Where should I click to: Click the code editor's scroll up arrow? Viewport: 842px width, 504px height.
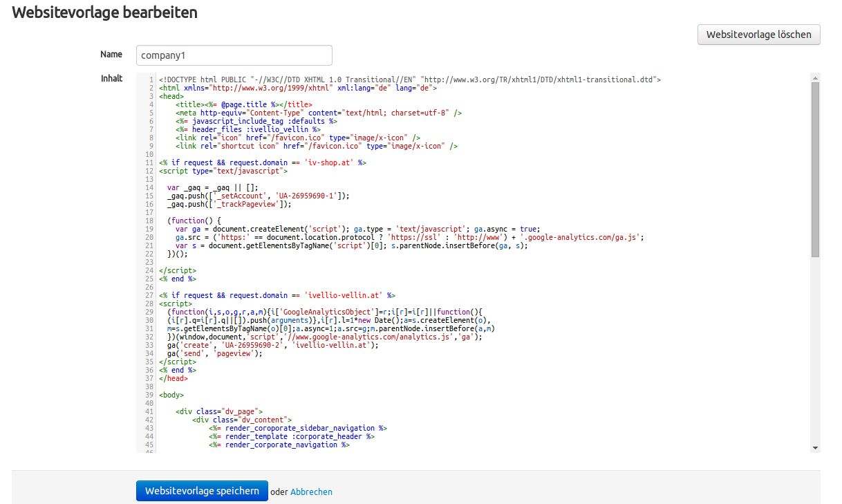[815, 77]
